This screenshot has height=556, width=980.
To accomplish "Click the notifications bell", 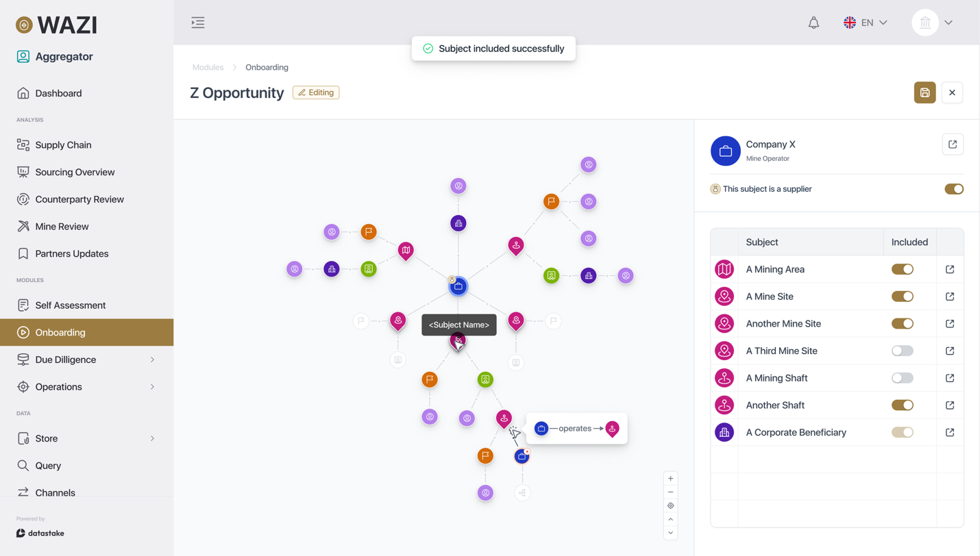I will coord(813,22).
